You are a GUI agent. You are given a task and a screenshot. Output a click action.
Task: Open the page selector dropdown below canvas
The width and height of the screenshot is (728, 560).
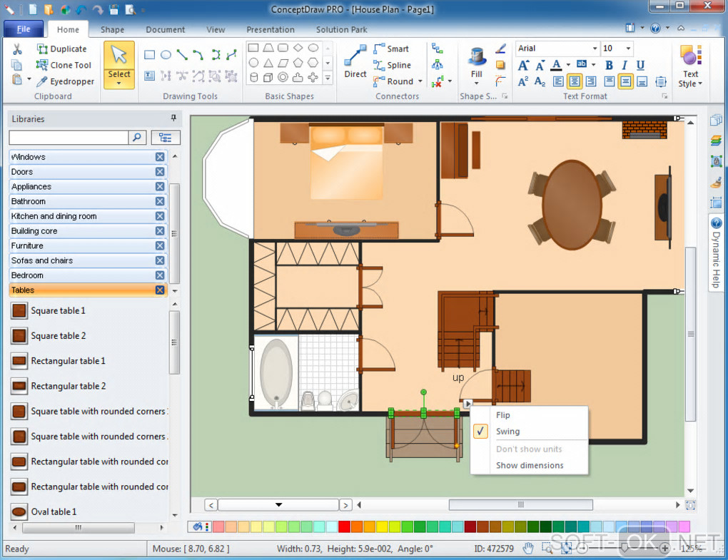pyautogui.click(x=278, y=504)
